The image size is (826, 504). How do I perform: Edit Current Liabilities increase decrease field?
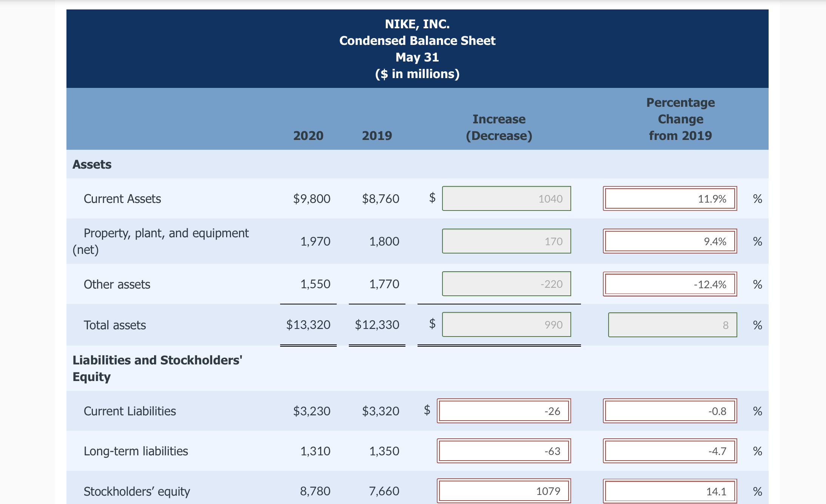coord(504,411)
